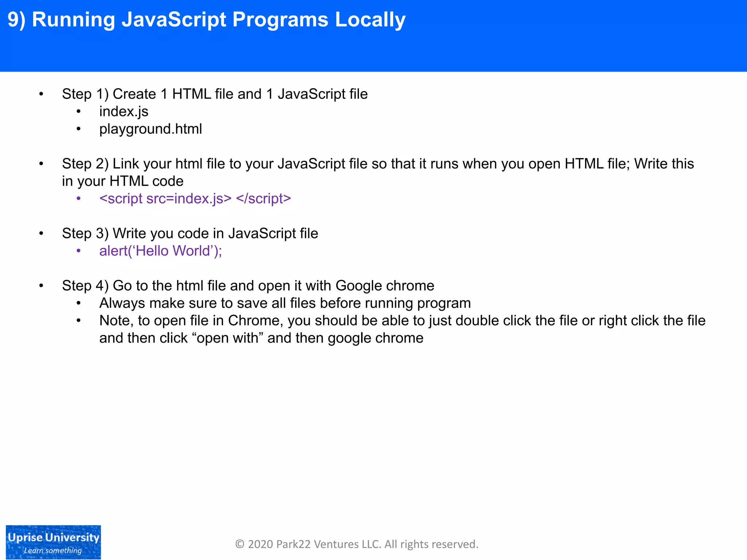Image resolution: width=747 pixels, height=560 pixels.
Task: Select the purple alert('Hello World'); code
Action: pyautogui.click(x=161, y=251)
